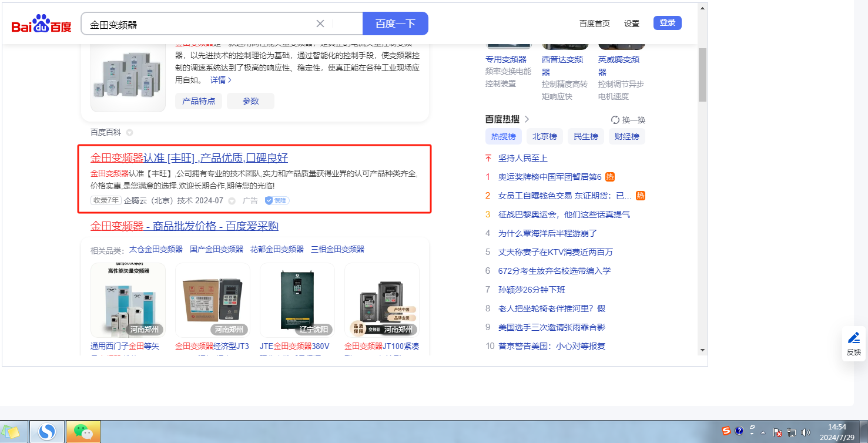
Task: Open hot search 老人把坐轮椅老伴推河里
Action: [552, 308]
